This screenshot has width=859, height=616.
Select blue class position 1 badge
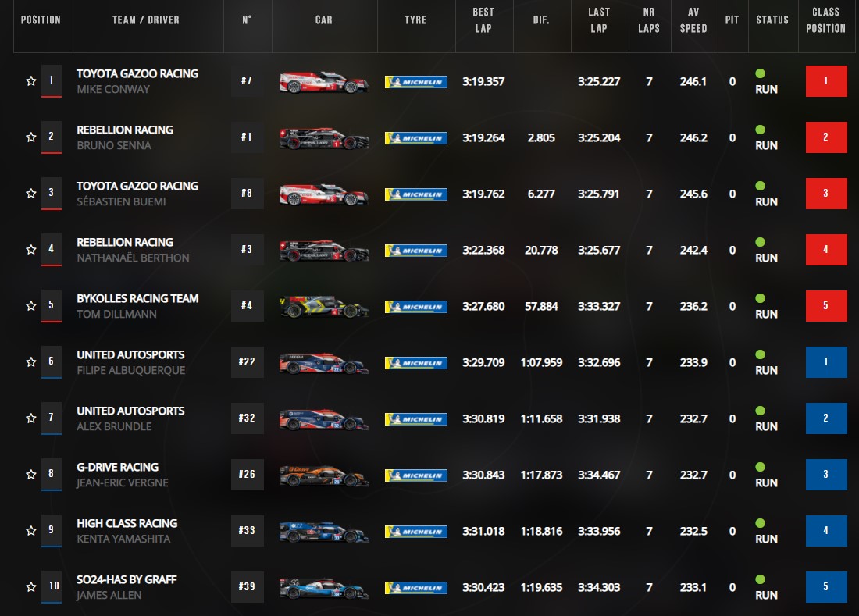[x=826, y=362]
